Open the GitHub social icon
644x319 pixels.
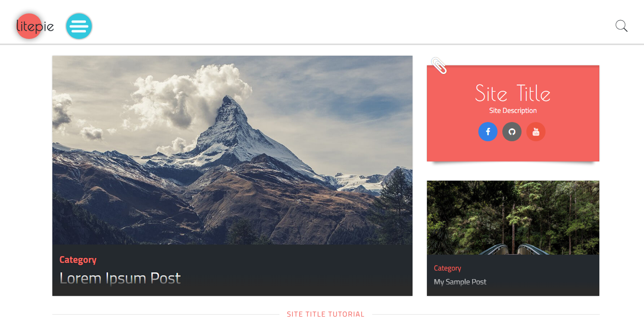pyautogui.click(x=512, y=132)
